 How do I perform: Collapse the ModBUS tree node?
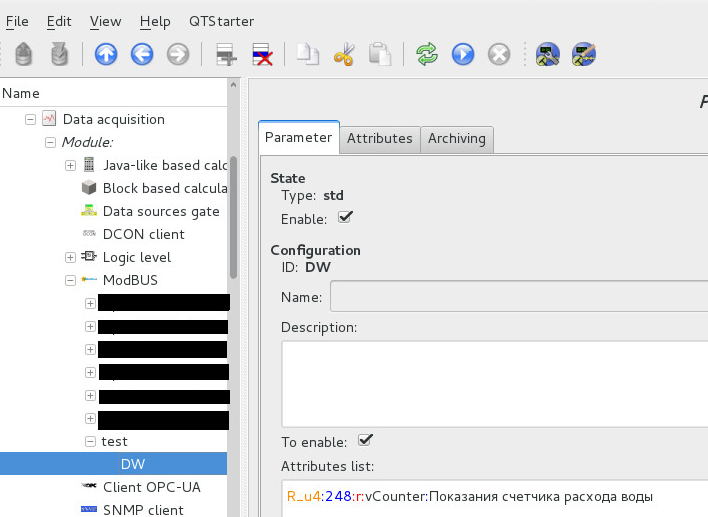[71, 281]
